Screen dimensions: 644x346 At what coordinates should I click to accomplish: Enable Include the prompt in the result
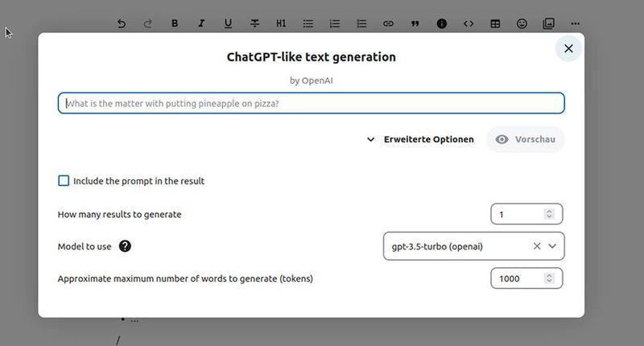(x=64, y=180)
